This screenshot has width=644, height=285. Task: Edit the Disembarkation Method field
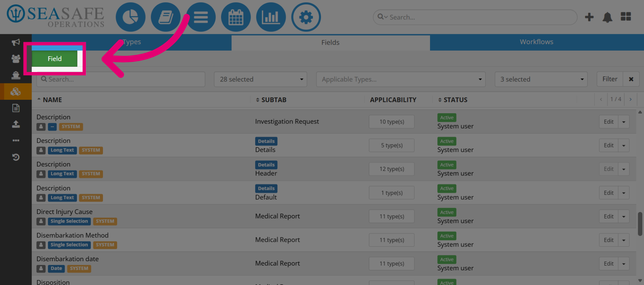click(609, 240)
